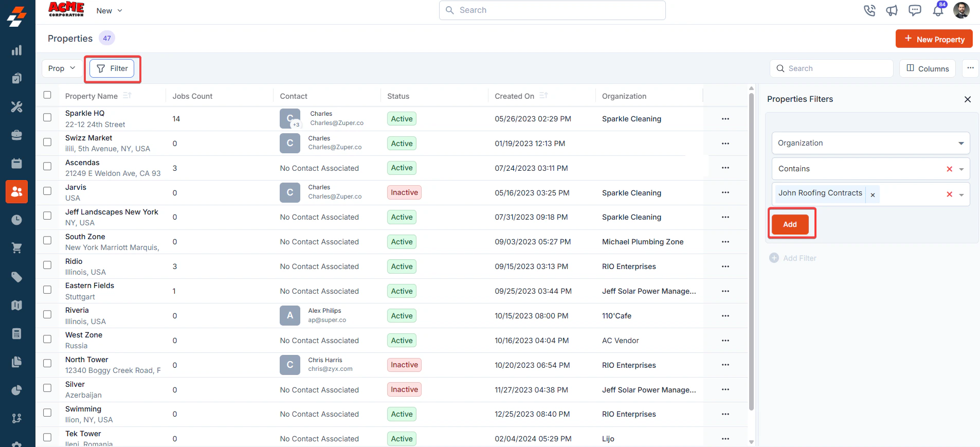
Task: Sort by Property Name column icon
Action: [127, 96]
